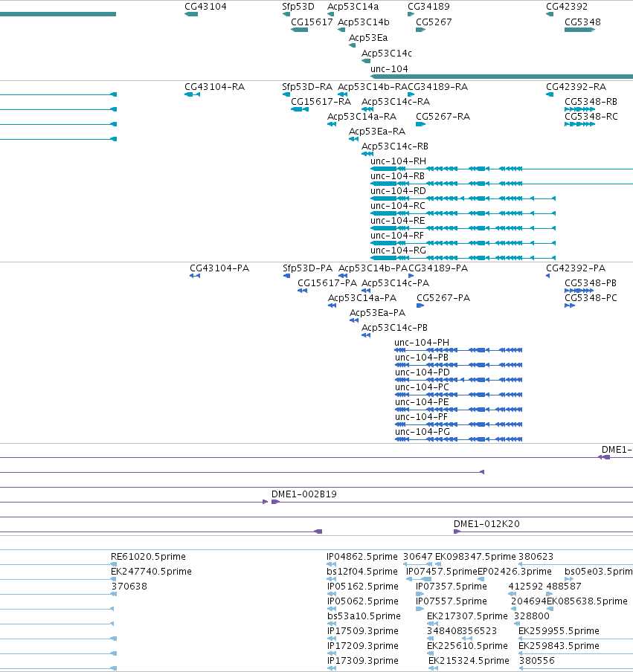The image size is (633, 672).
Task: Select the Acp53C14a gene label
Action: (353, 7)
